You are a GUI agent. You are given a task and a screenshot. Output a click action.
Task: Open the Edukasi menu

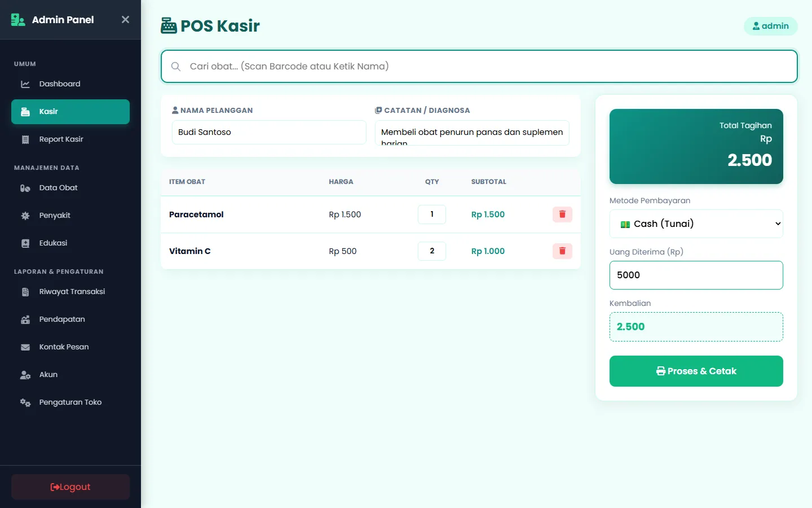[70, 243]
